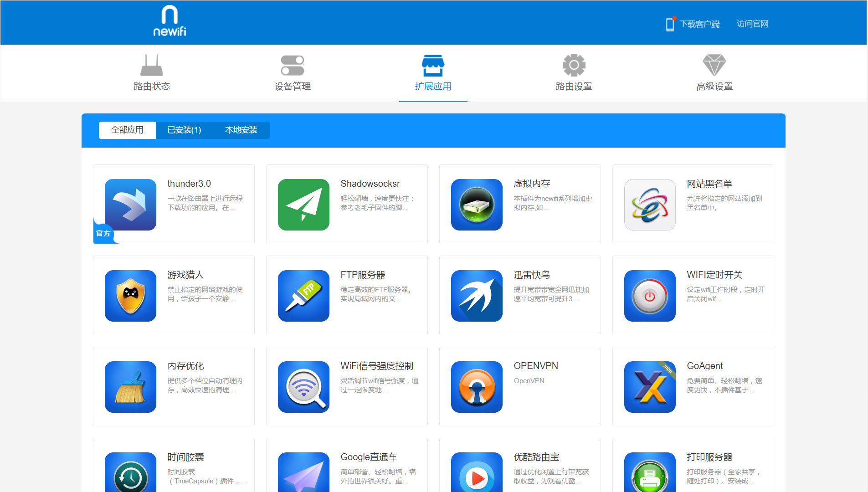The height and width of the screenshot is (492, 868).
Task: Open the 时间胶囊 clock icon
Action: point(130,472)
